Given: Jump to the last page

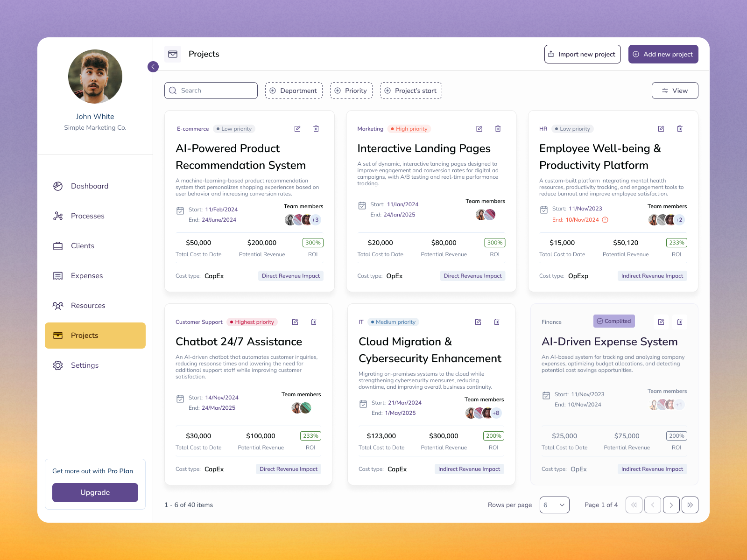Looking at the screenshot, I should [690, 505].
